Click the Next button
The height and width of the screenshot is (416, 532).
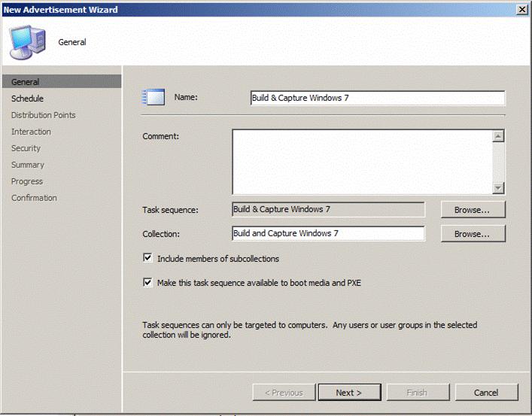pyautogui.click(x=348, y=393)
